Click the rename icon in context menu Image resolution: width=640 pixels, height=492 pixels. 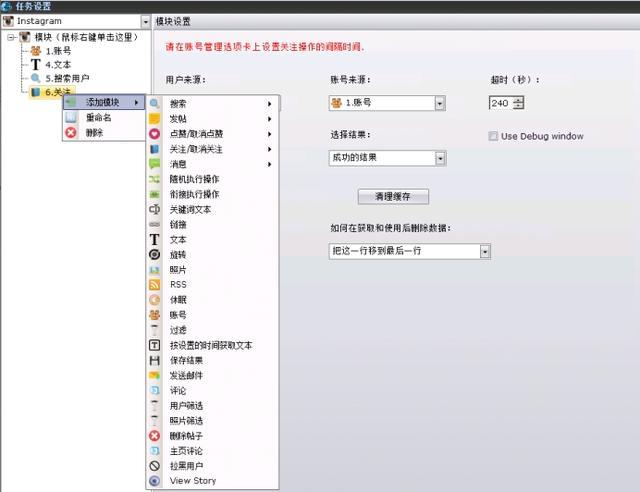71,117
